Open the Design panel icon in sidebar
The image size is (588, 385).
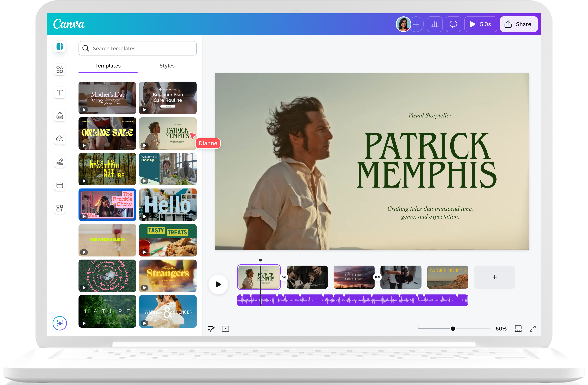click(60, 46)
